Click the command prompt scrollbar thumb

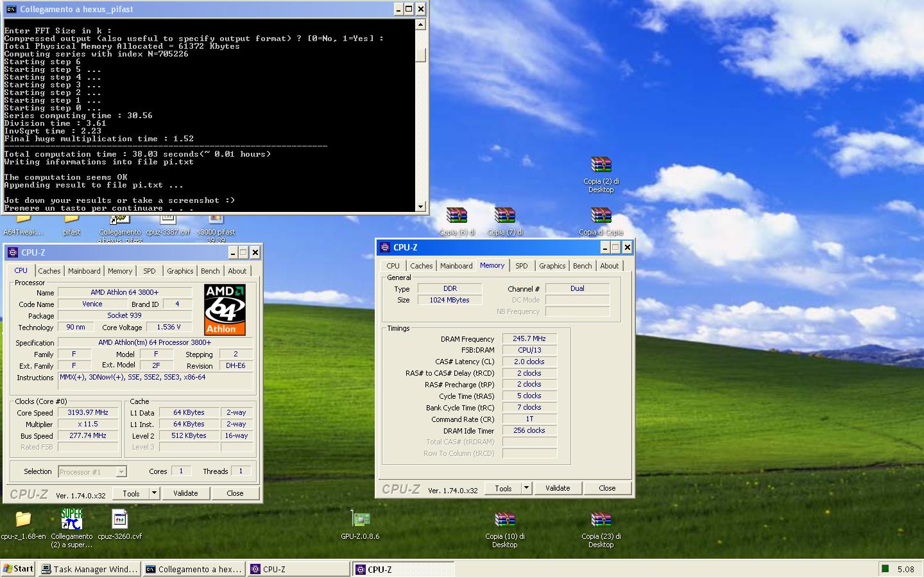(x=421, y=55)
